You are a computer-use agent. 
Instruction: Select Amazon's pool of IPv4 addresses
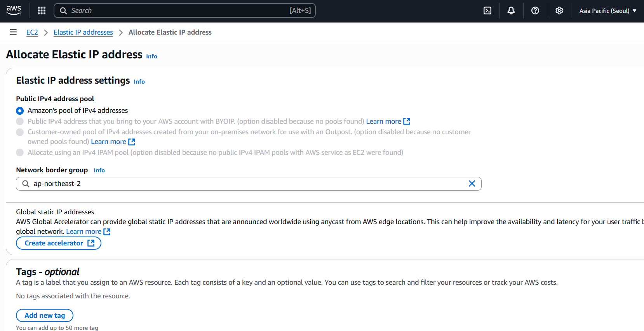pyautogui.click(x=20, y=111)
